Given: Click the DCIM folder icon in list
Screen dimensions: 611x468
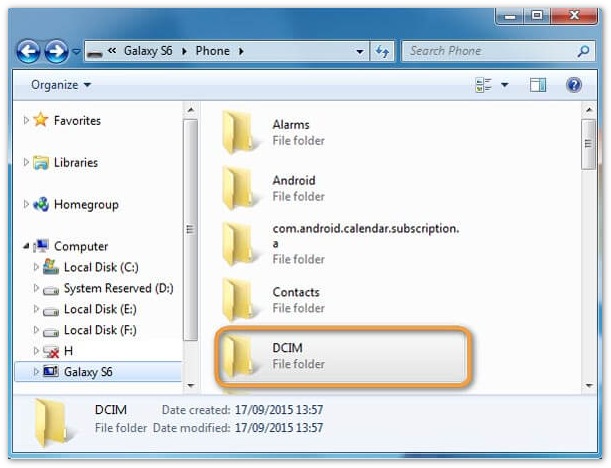Looking at the screenshot, I should (238, 356).
